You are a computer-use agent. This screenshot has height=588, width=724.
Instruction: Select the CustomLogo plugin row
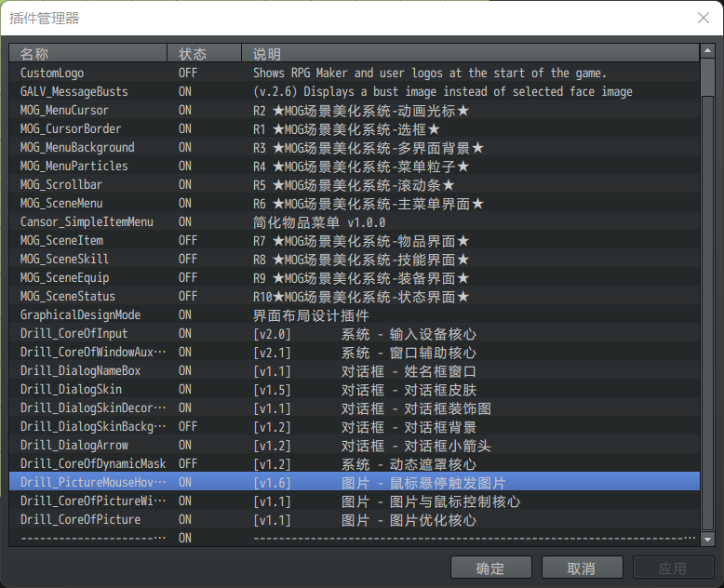355,73
